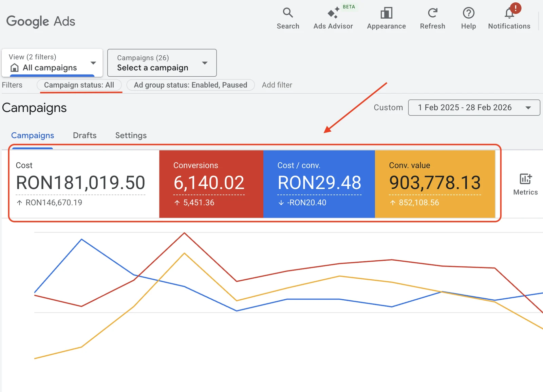The width and height of the screenshot is (543, 392).
Task: Open the Appearance settings
Action: click(x=386, y=19)
